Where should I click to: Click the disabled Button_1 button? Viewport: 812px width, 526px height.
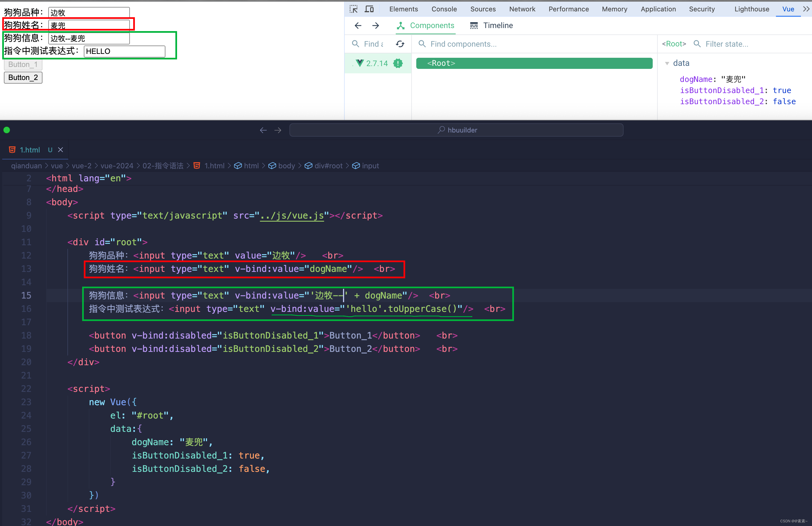(23, 64)
